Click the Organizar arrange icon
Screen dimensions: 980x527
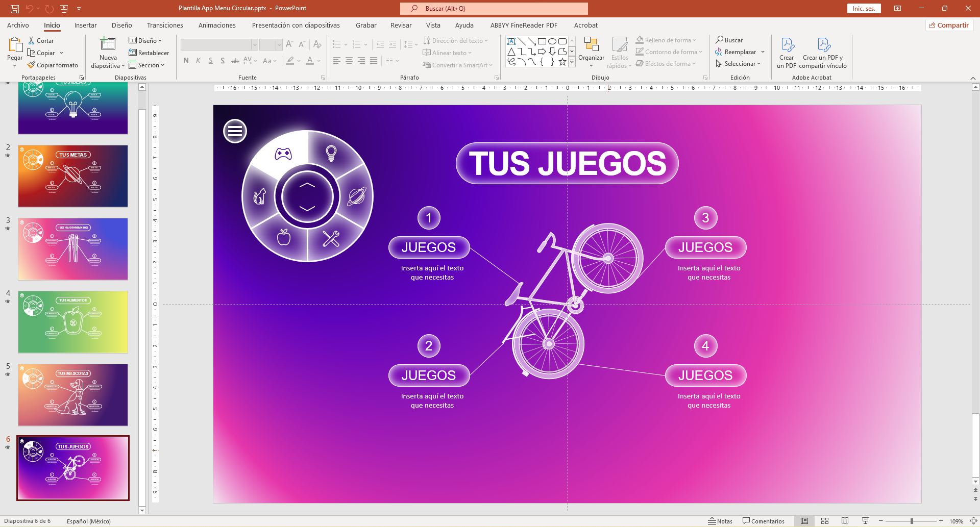(x=591, y=46)
